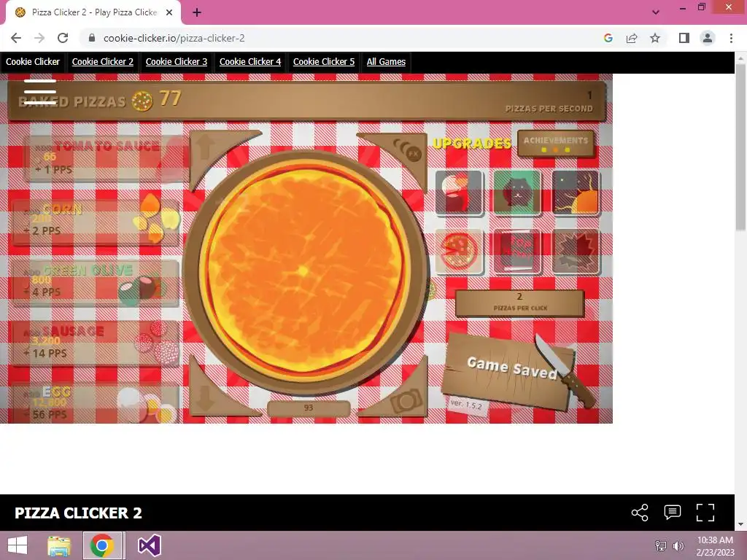Toggle the browser side panel

coord(684,38)
